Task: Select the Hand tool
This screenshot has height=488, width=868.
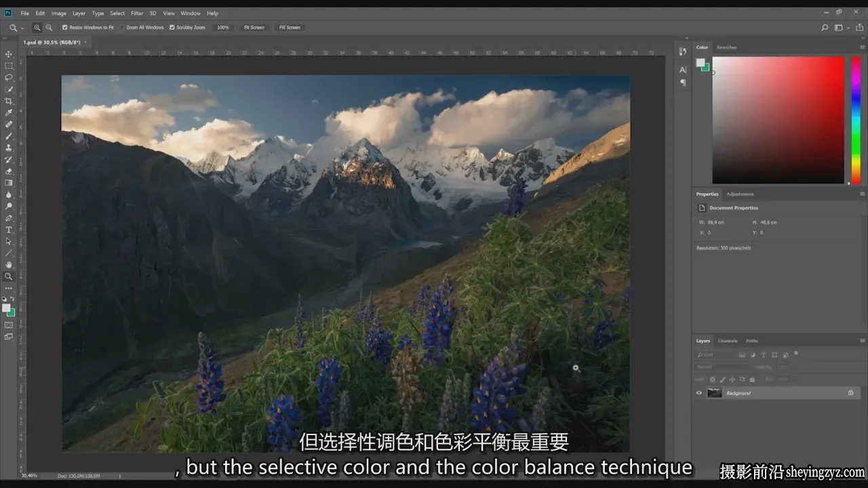Action: click(9, 264)
